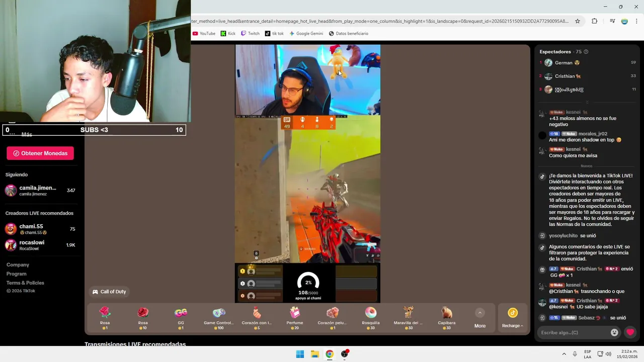Expand the viewer ranking chevron
This screenshot has height=362, width=644.
[x=587, y=102]
